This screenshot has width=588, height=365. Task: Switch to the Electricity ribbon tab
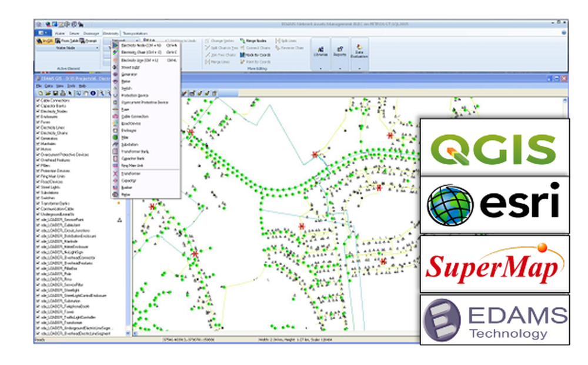pyautogui.click(x=111, y=34)
